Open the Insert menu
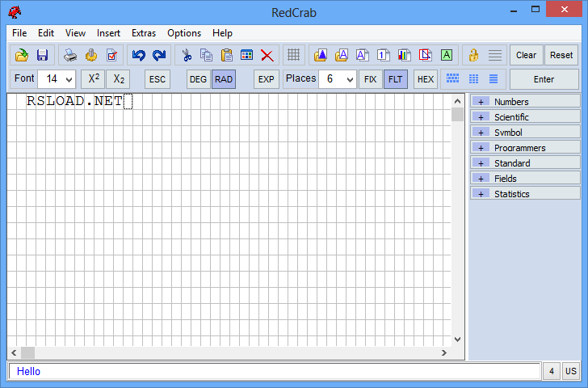The image size is (588, 388). 108,33
